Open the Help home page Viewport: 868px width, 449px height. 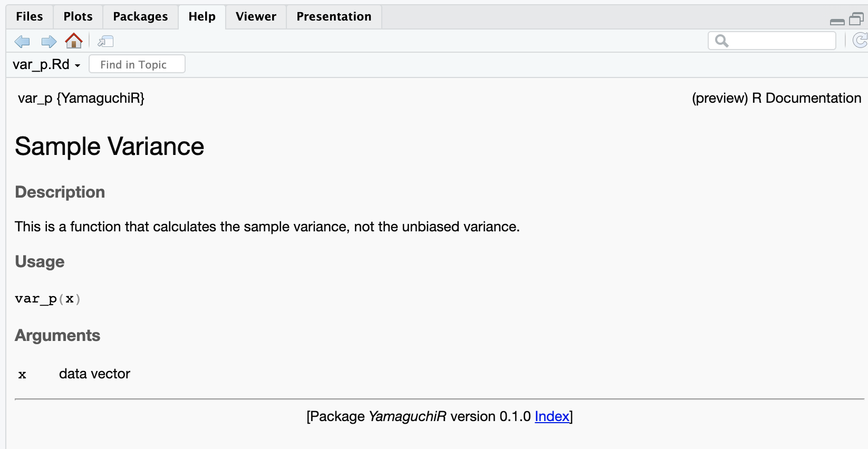tap(74, 41)
